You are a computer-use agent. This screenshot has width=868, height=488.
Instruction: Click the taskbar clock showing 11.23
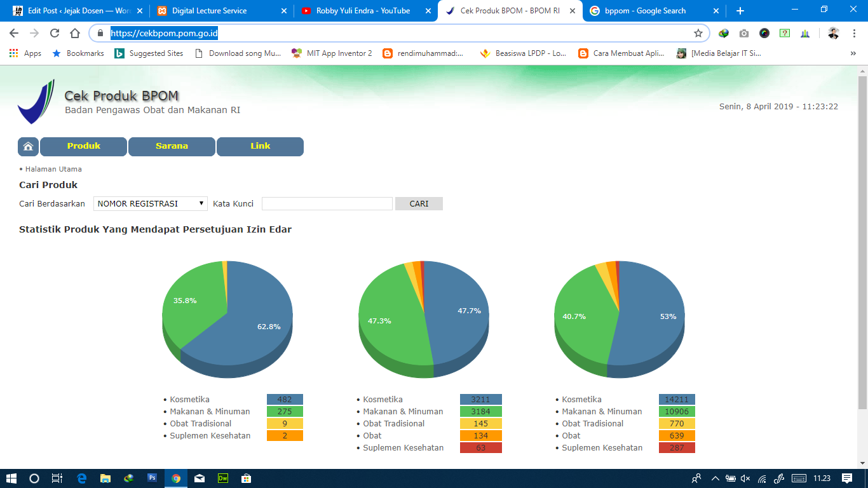(822, 478)
